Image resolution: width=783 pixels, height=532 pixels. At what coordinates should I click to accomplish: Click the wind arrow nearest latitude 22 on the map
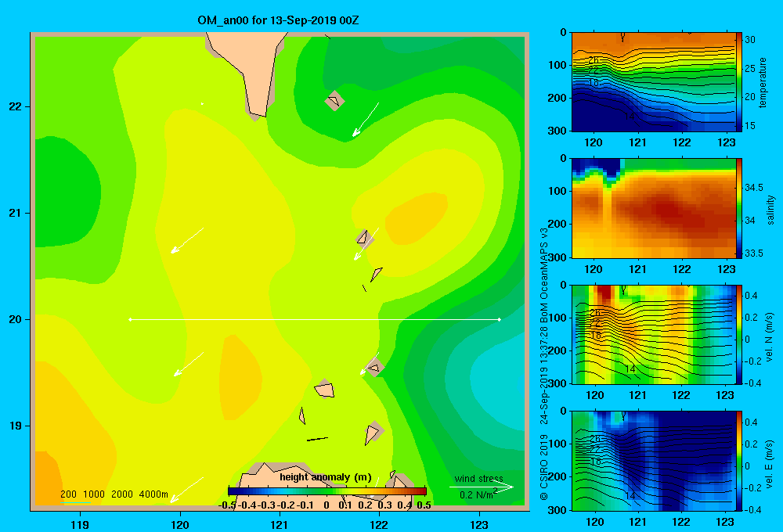click(x=366, y=119)
